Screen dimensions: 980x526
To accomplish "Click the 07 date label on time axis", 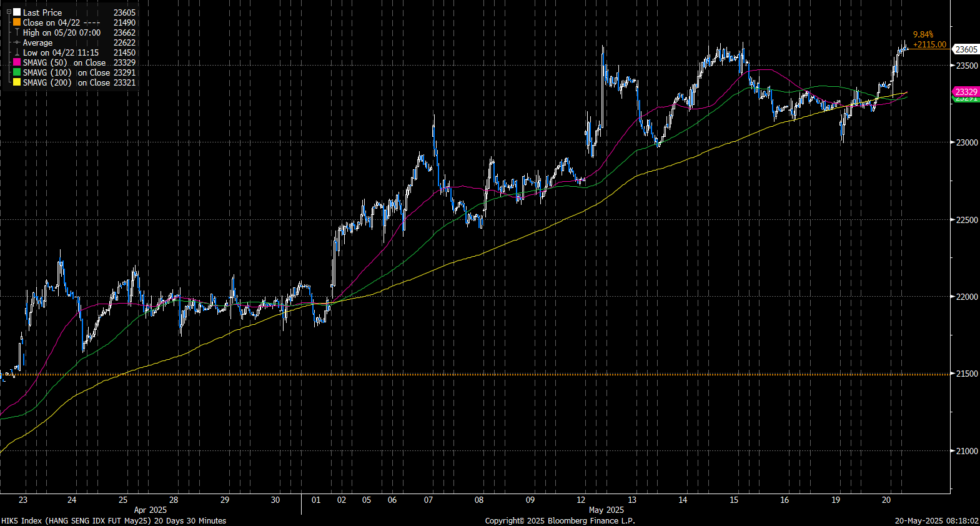I will [x=428, y=500].
